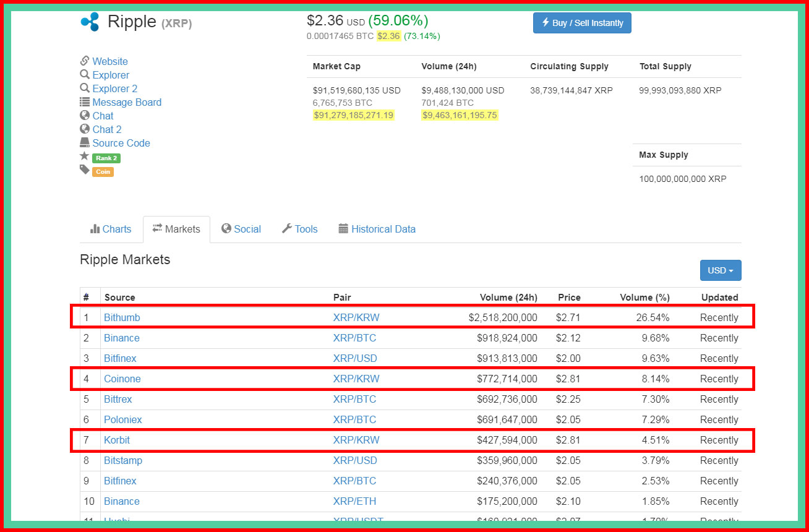Click XRP/BTC pair in Binance row 2
The image size is (809, 532).
(354, 338)
